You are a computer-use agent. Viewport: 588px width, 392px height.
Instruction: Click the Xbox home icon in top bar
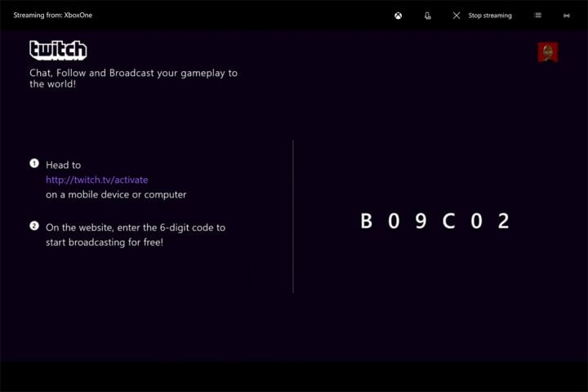click(x=398, y=16)
